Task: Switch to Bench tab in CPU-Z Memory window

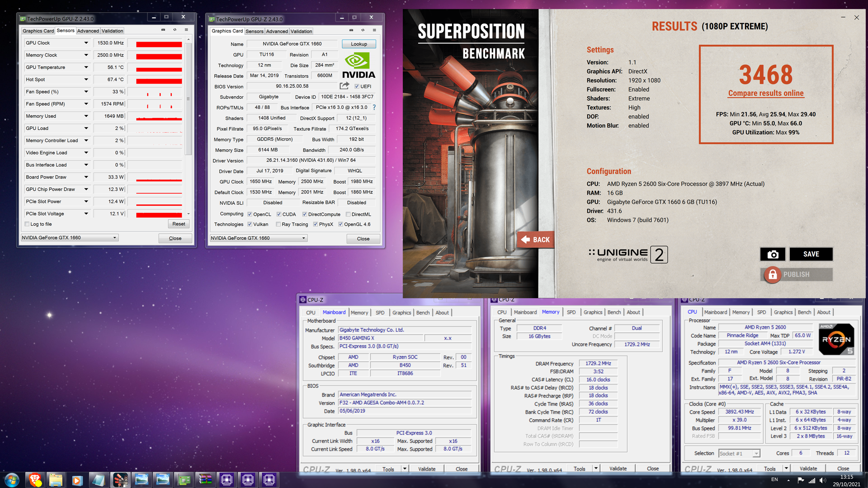Action: point(614,312)
